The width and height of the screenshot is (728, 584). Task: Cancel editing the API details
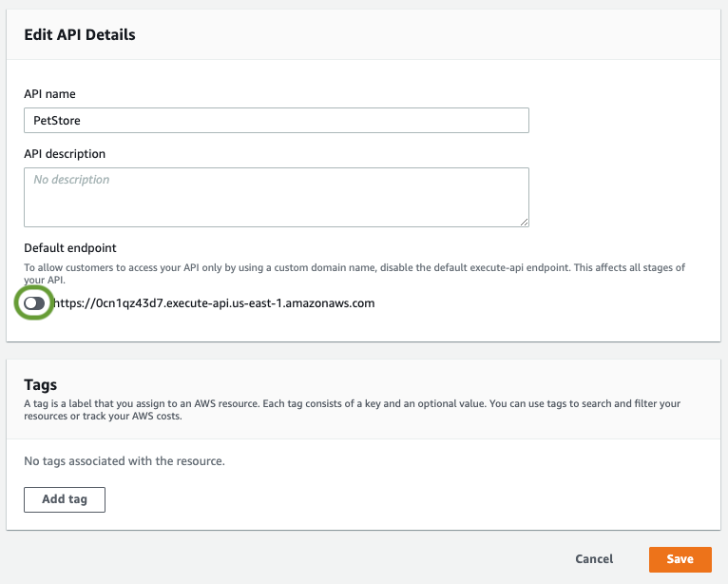594,559
